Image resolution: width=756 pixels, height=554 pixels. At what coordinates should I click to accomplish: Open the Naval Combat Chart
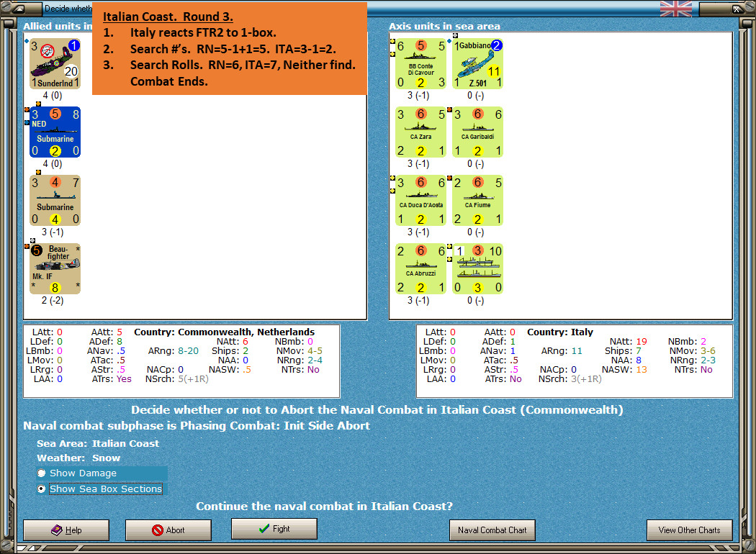[492, 530]
